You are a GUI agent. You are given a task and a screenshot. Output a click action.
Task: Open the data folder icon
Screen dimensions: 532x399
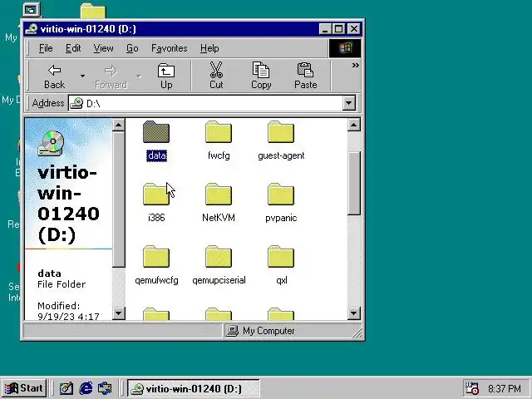tap(156, 132)
